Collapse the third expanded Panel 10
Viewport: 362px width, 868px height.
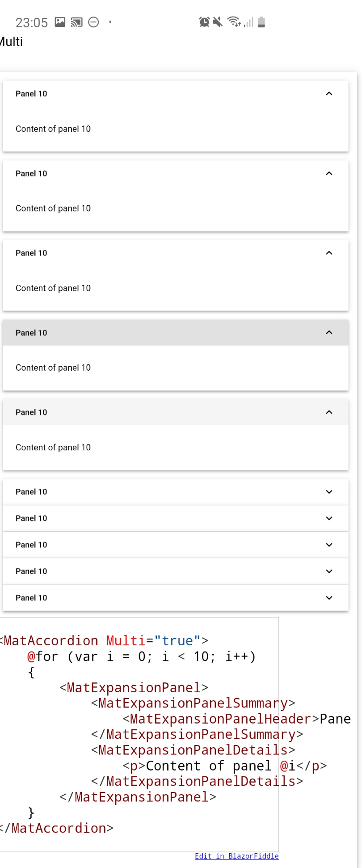(329, 253)
